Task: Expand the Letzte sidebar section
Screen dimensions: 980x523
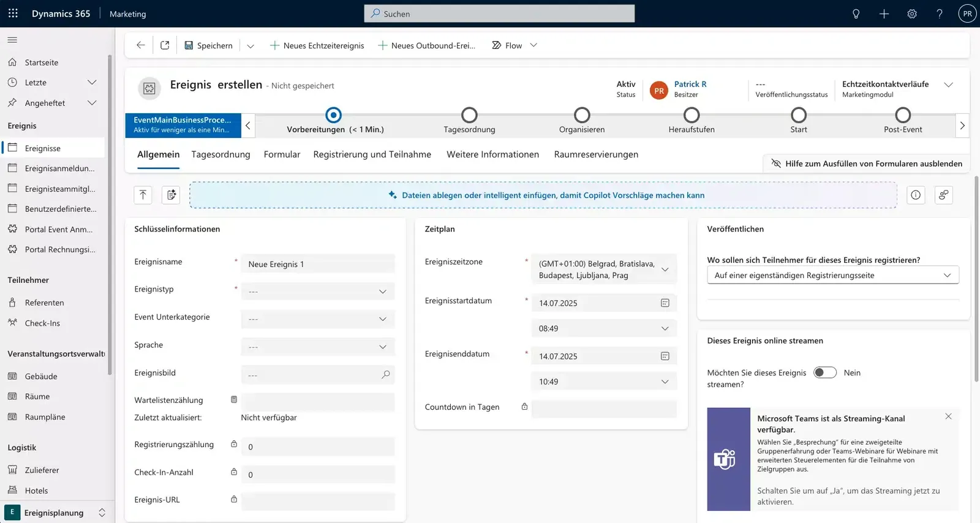Action: [x=92, y=83]
